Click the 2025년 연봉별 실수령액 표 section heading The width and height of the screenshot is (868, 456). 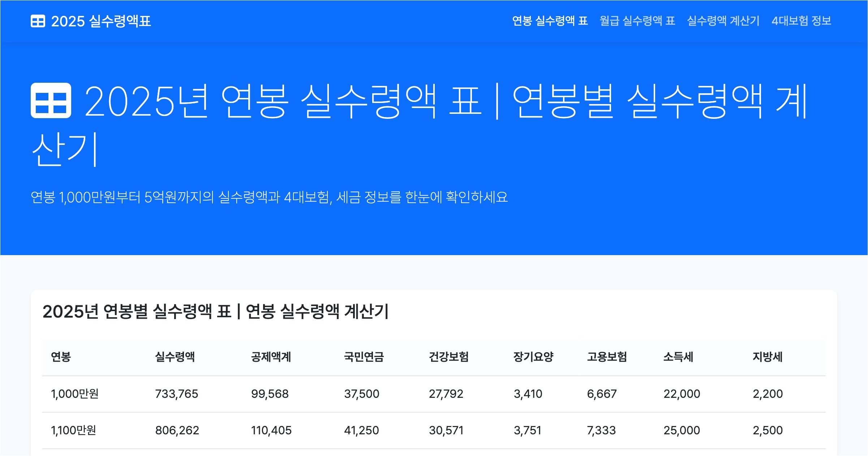click(215, 311)
